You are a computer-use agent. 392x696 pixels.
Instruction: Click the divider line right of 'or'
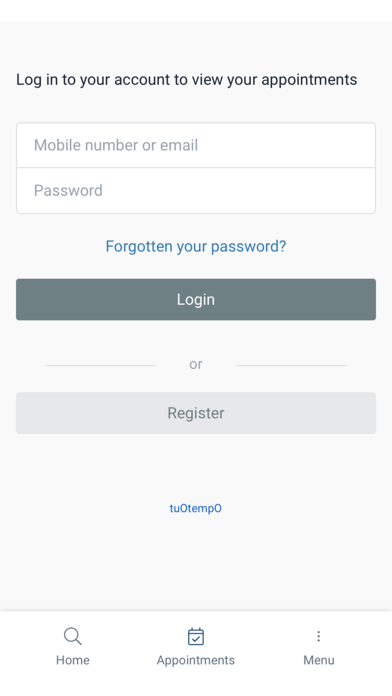tap(291, 365)
